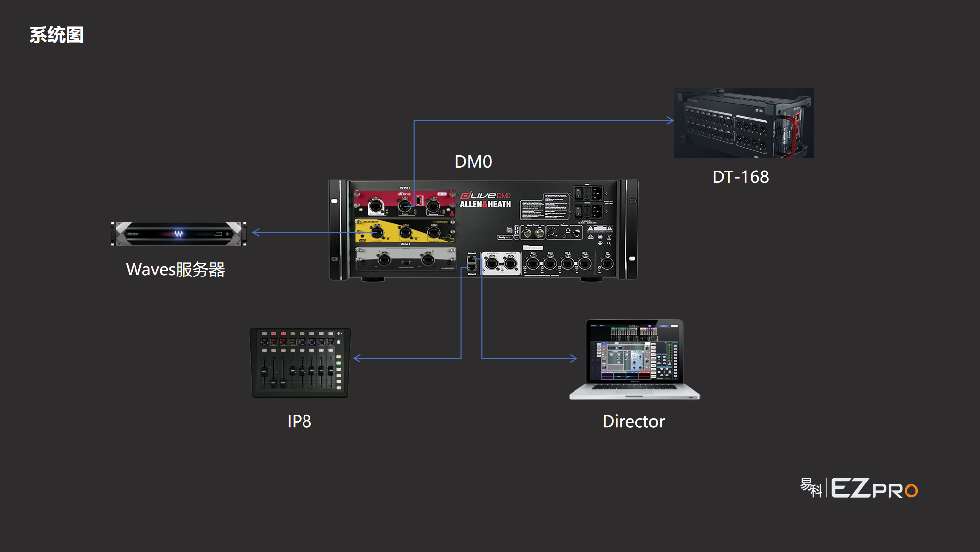Click the "Waves服务器" label
The height and width of the screenshot is (552, 980).
(175, 270)
